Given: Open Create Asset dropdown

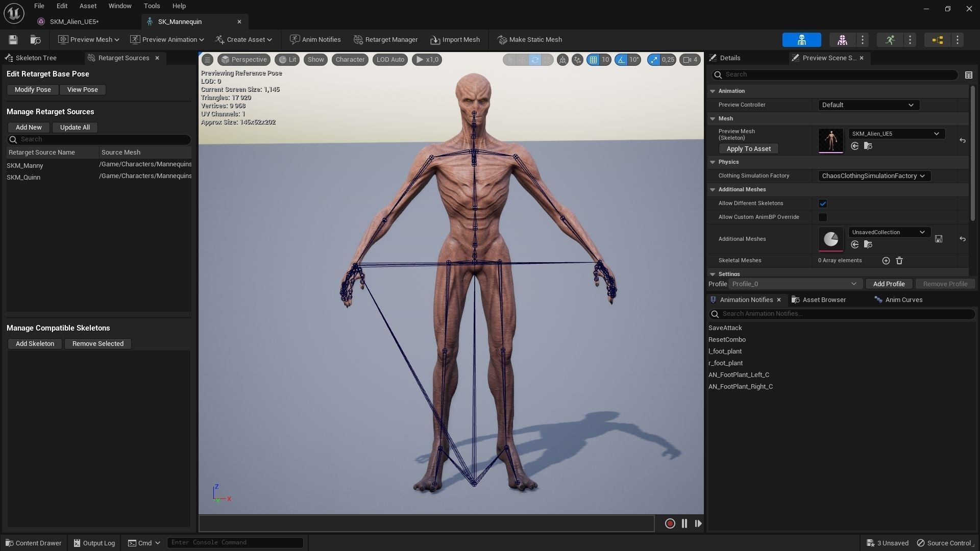Looking at the screenshot, I should 243,40.
